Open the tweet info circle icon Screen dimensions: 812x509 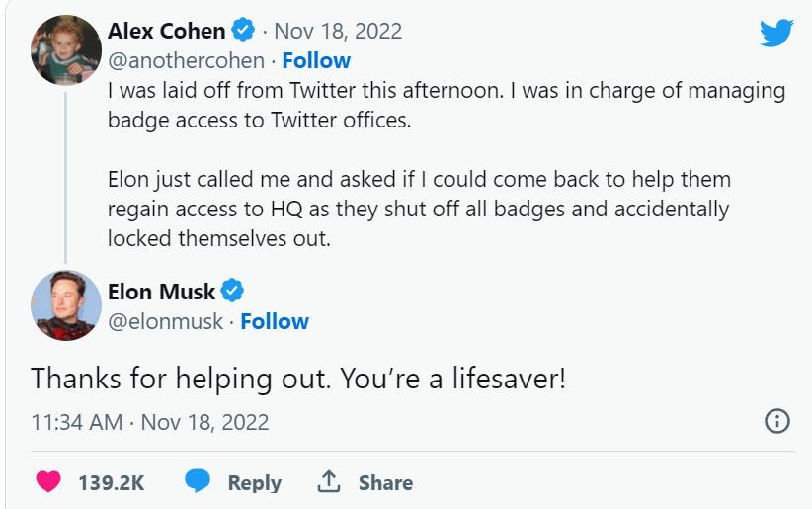[x=777, y=421]
